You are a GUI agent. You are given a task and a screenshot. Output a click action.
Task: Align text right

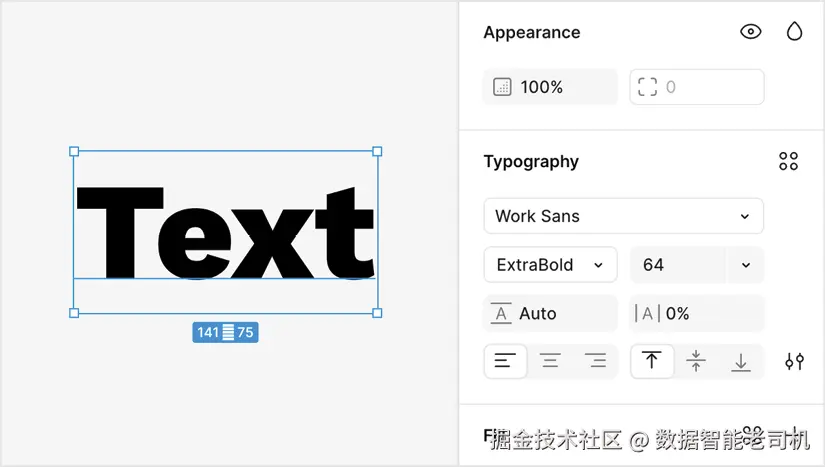pos(596,361)
